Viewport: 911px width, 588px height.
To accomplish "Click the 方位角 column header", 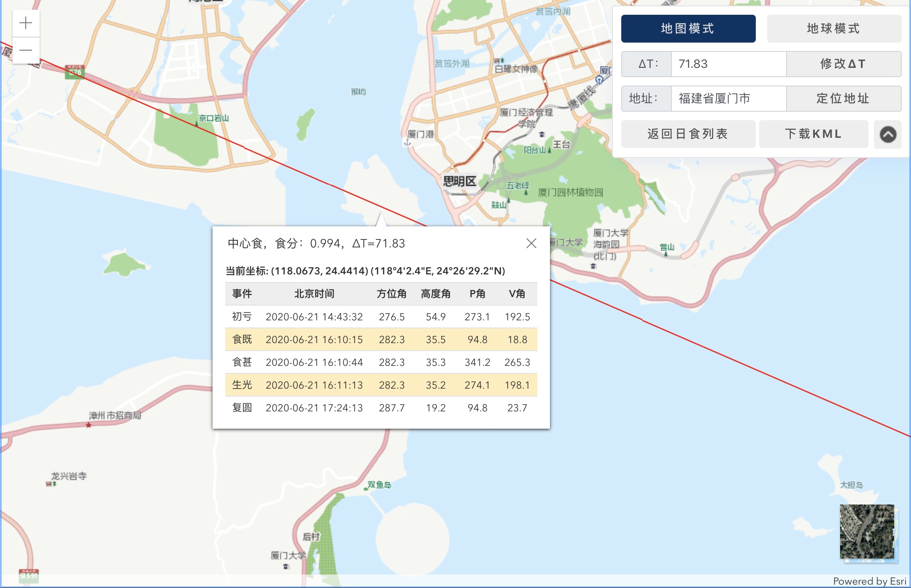I will click(x=391, y=294).
